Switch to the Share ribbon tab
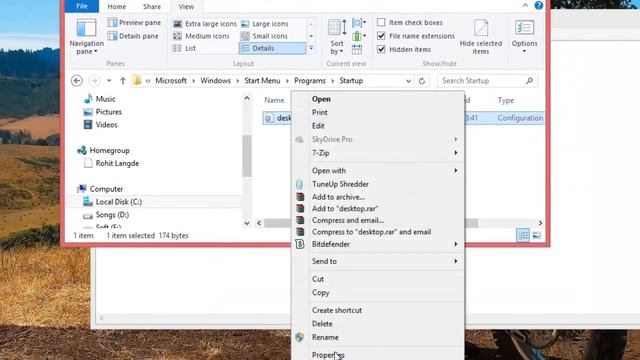 152,7
